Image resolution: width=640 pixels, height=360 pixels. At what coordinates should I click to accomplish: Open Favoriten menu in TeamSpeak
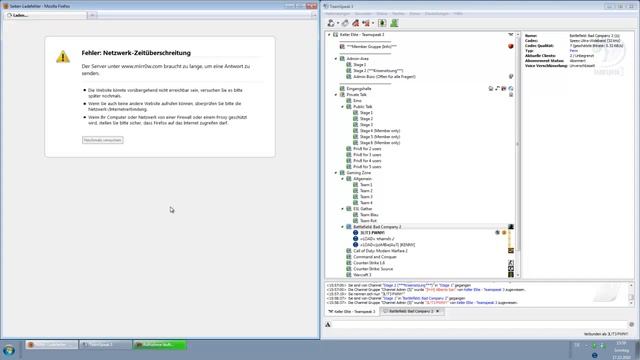coord(363,13)
